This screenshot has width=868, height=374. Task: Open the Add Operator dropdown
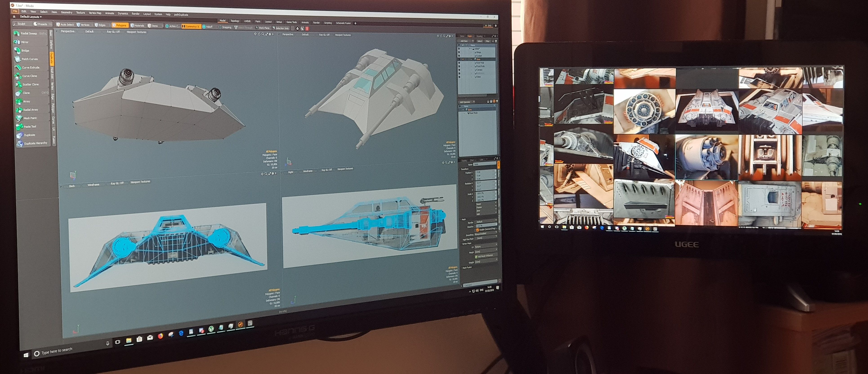[x=467, y=102]
